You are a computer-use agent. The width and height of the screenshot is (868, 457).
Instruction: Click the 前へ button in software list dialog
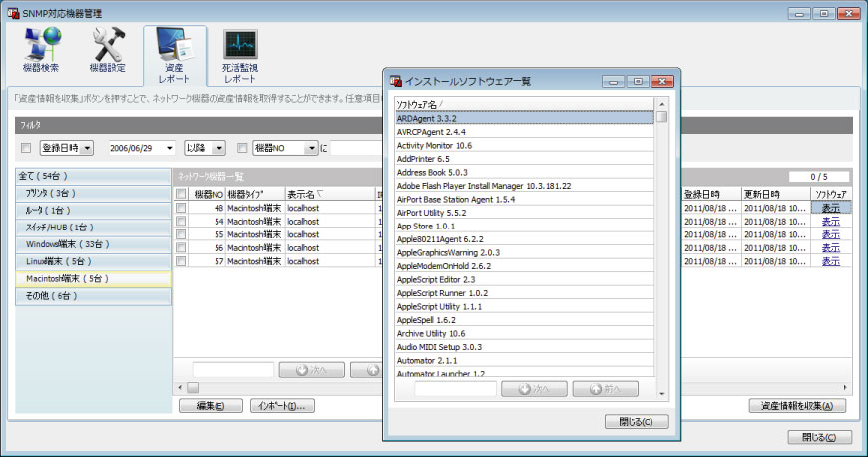tap(605, 389)
